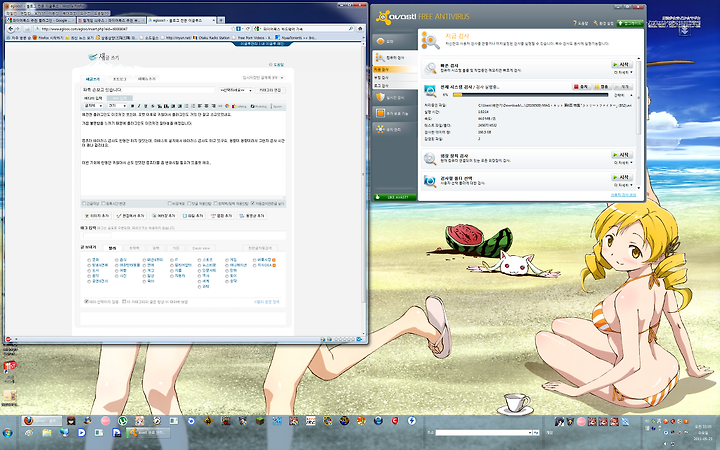Open the color wheel icon in editor toolbar
Viewport: 720px width, 450px height.
click(227, 106)
